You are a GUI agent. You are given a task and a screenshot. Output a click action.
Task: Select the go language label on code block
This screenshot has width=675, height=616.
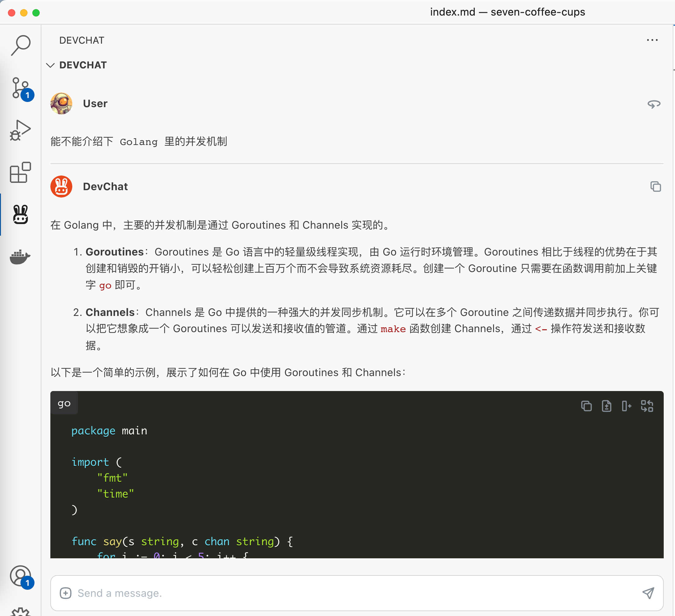(64, 403)
